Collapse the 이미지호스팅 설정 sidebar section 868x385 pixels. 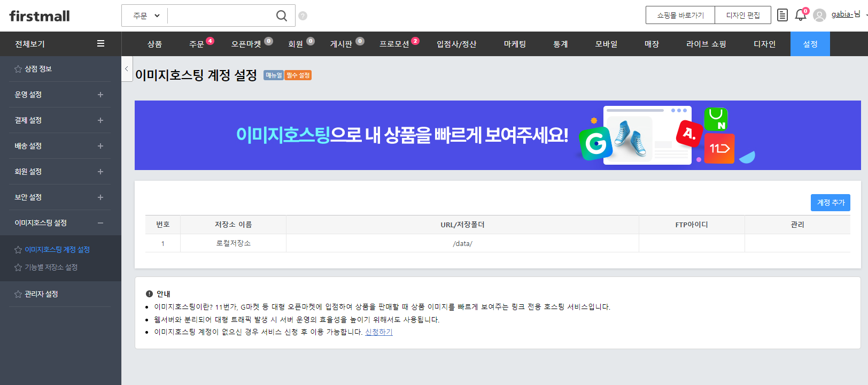click(100, 223)
